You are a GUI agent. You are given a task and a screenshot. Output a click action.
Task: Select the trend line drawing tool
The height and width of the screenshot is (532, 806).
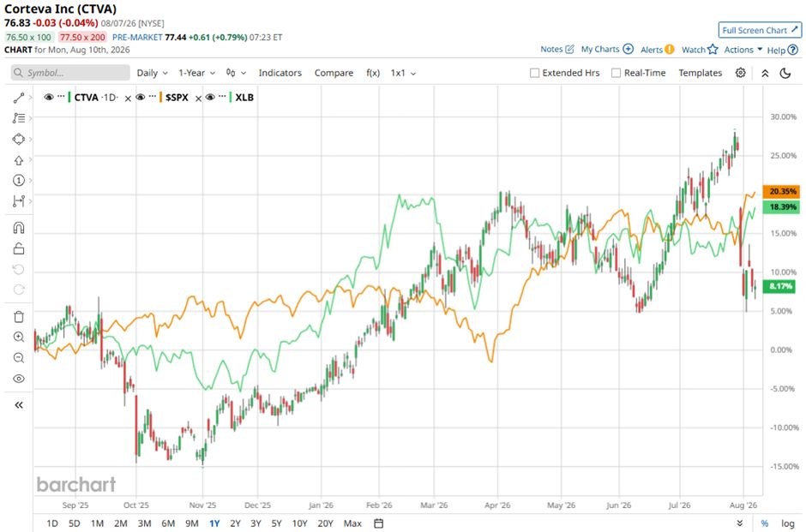click(x=19, y=98)
